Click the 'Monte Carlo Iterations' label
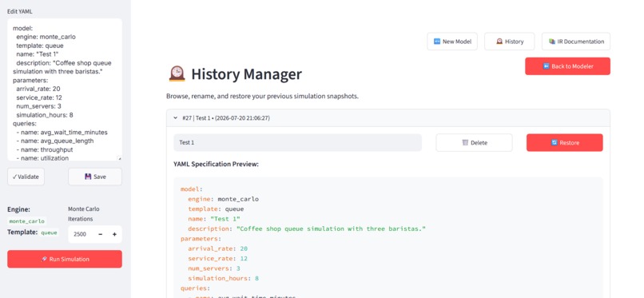The height and width of the screenshot is (298, 644). click(x=84, y=214)
